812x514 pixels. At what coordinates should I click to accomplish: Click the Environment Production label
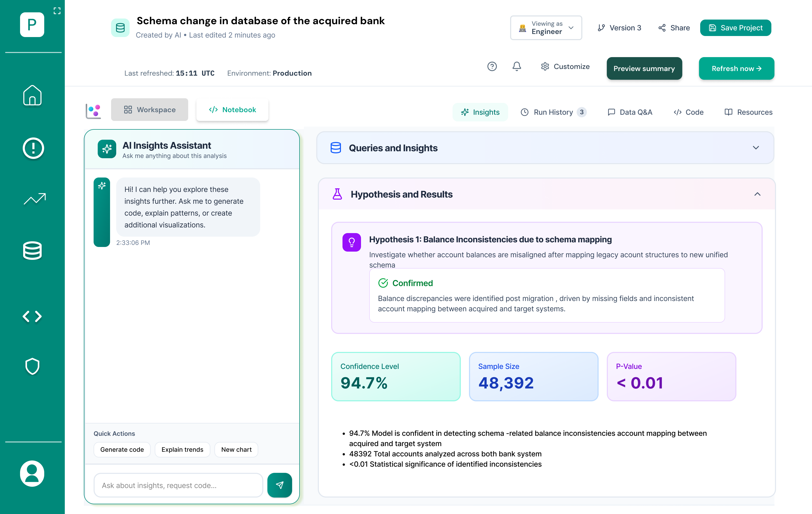click(269, 73)
